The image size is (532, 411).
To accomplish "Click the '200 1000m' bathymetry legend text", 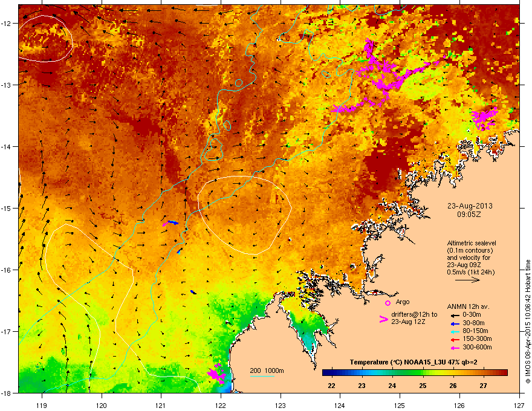I will point(267,371).
